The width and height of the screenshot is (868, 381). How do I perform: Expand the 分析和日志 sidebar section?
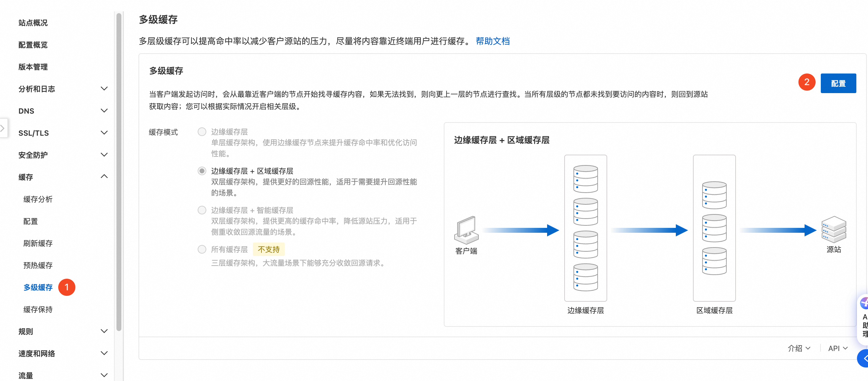click(104, 89)
